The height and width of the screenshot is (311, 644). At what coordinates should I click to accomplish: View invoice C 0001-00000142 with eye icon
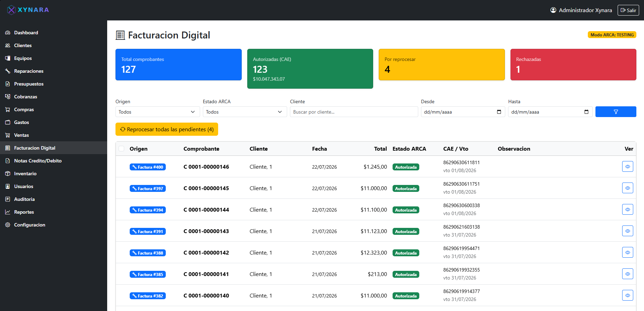(628, 252)
